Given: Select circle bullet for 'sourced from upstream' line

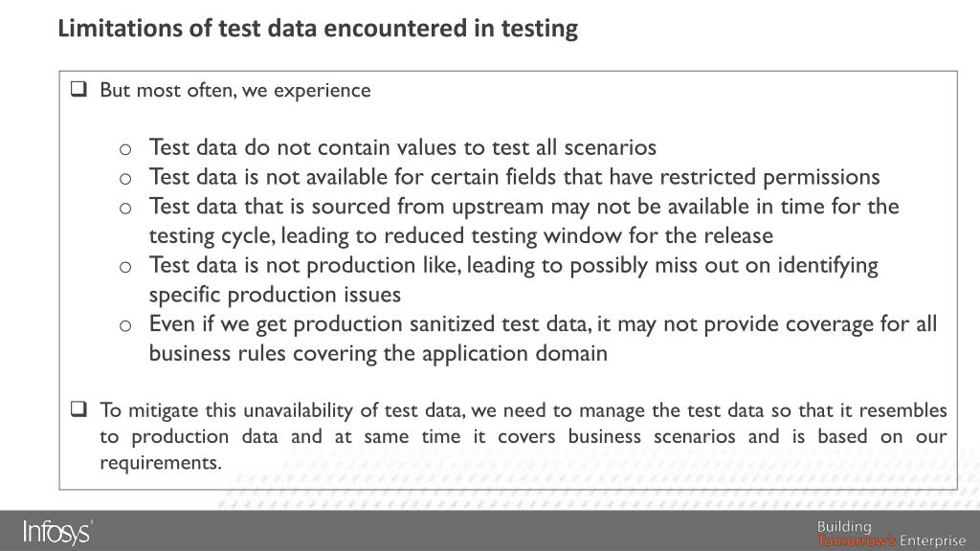Looking at the screenshot, I should tap(125, 208).
